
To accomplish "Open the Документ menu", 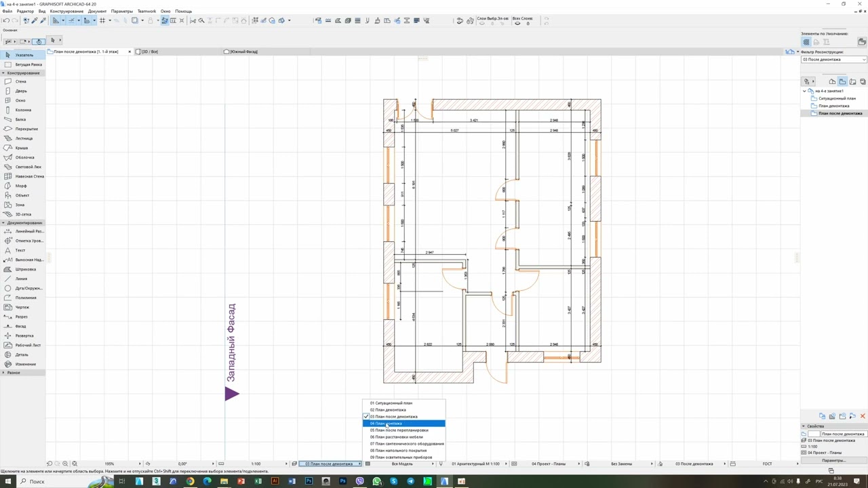I will tap(97, 12).
